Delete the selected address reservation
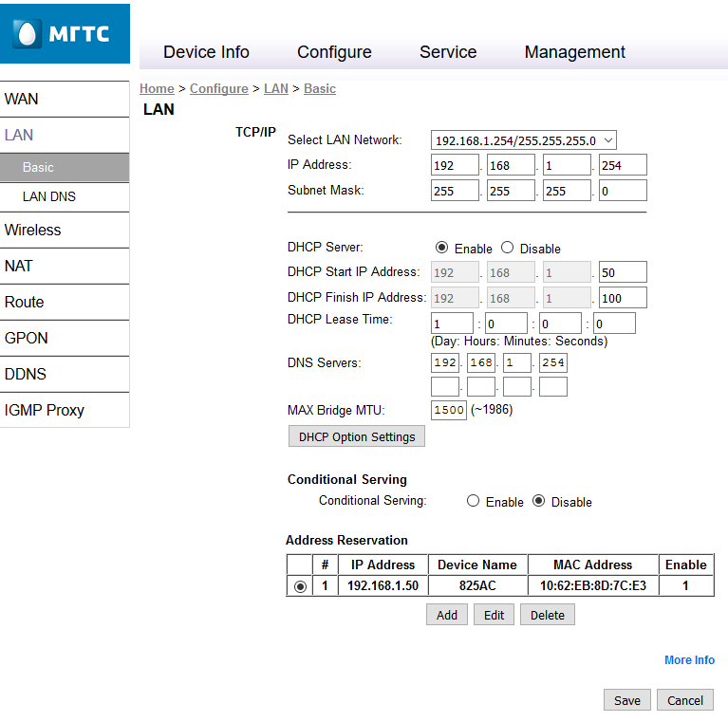 click(547, 615)
